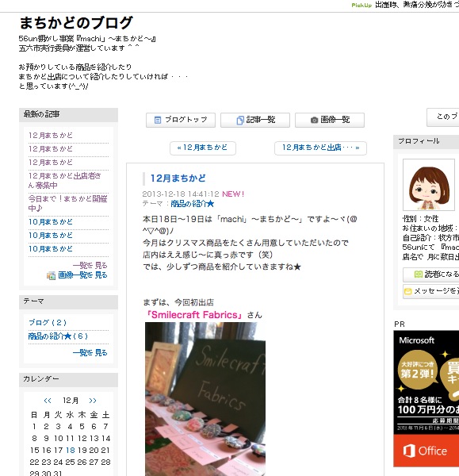Open the まちかどのブログ title link
This screenshot has height=476, width=459.
[76, 23]
